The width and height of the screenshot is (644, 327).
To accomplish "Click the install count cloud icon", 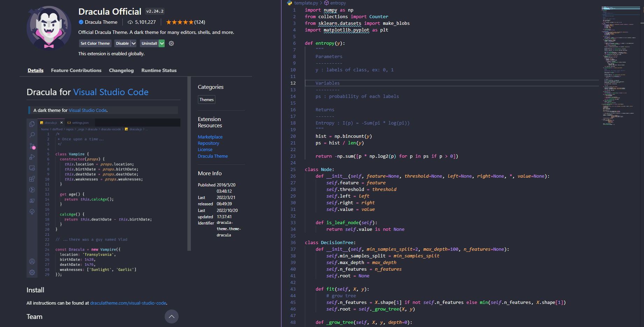I will [x=130, y=22].
